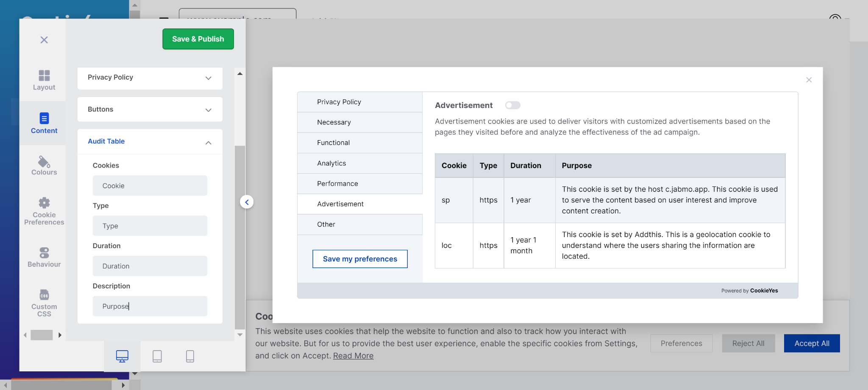Viewport: 868px width, 390px height.
Task: Click the settings panel scroll-down arrow
Action: tap(240, 335)
